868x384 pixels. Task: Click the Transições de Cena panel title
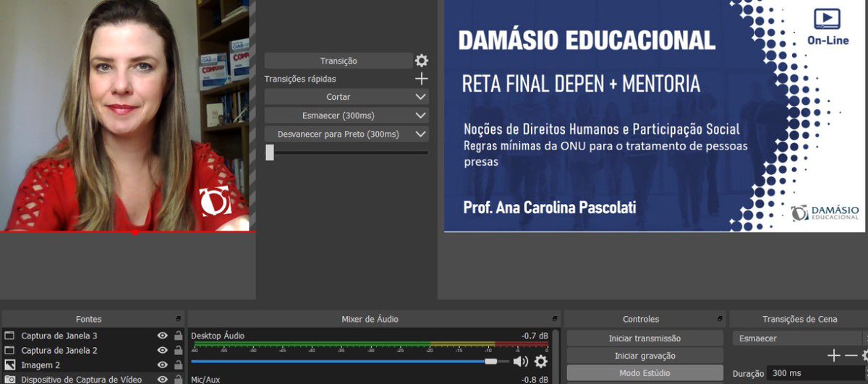[800, 319]
